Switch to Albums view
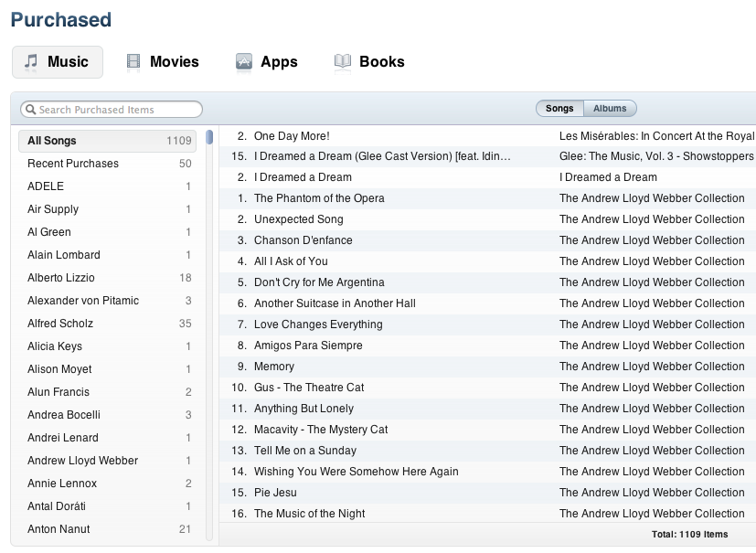The height and width of the screenshot is (553, 756). [x=610, y=109]
